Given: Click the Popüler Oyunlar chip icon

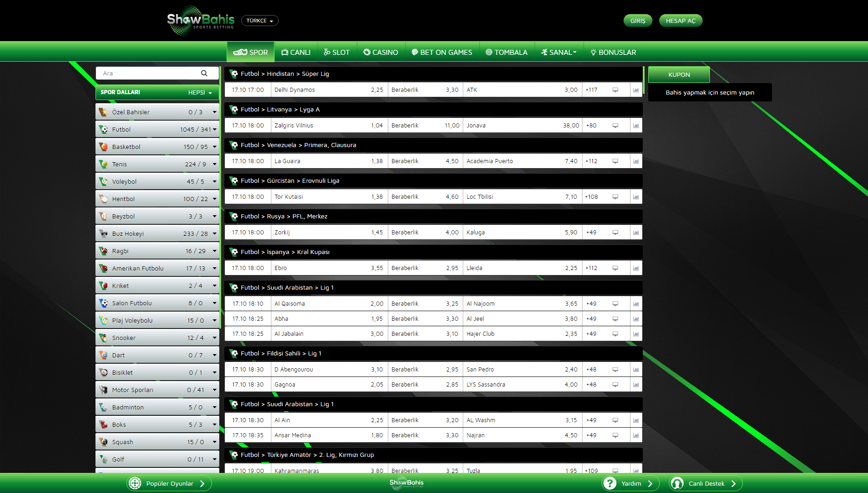Looking at the screenshot, I should pyautogui.click(x=135, y=483).
